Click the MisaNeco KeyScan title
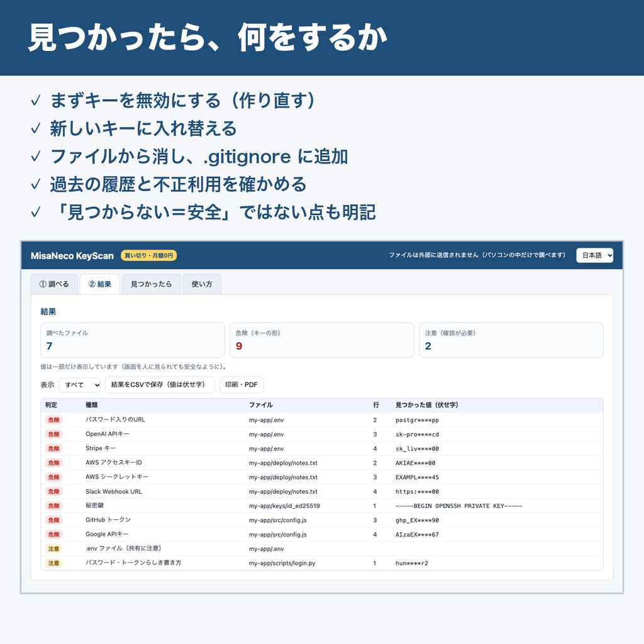 click(72, 256)
